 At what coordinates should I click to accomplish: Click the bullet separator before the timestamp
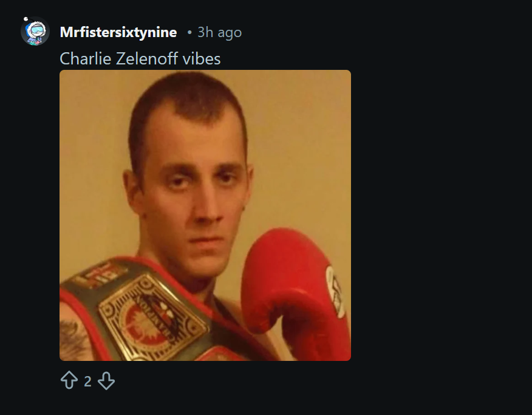[189, 33]
